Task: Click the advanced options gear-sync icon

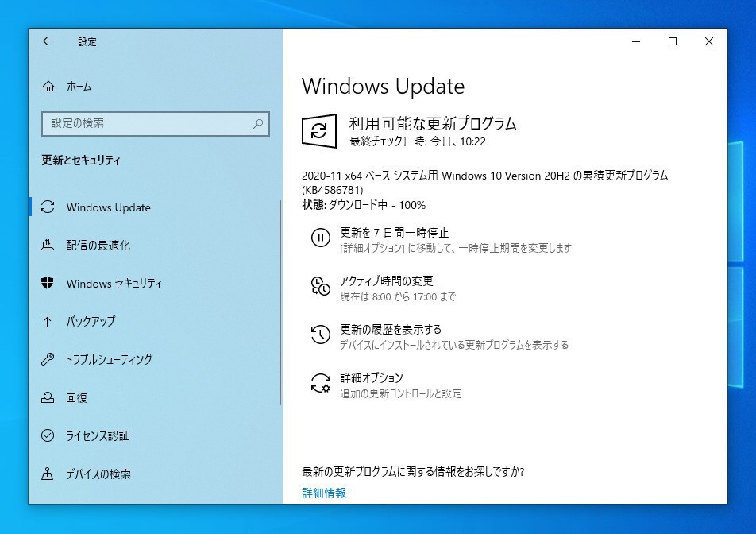Action: pos(321,383)
